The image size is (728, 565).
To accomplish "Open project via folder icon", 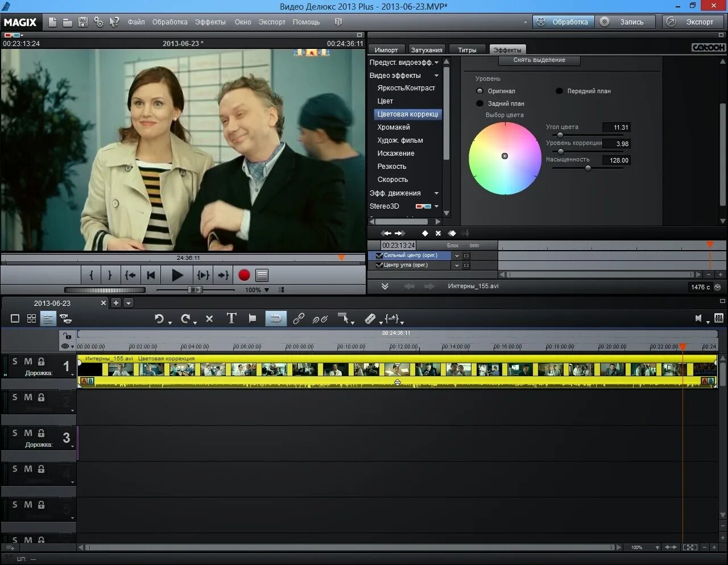I will click(68, 22).
